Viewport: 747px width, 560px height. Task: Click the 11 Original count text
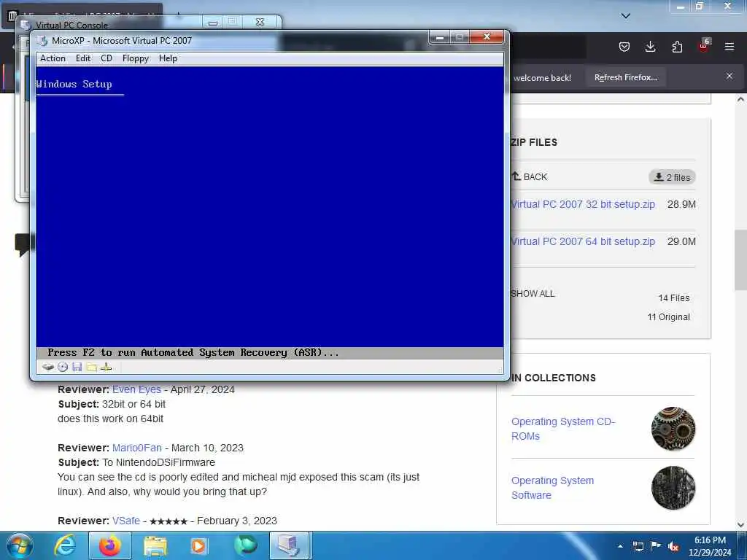[x=668, y=317]
